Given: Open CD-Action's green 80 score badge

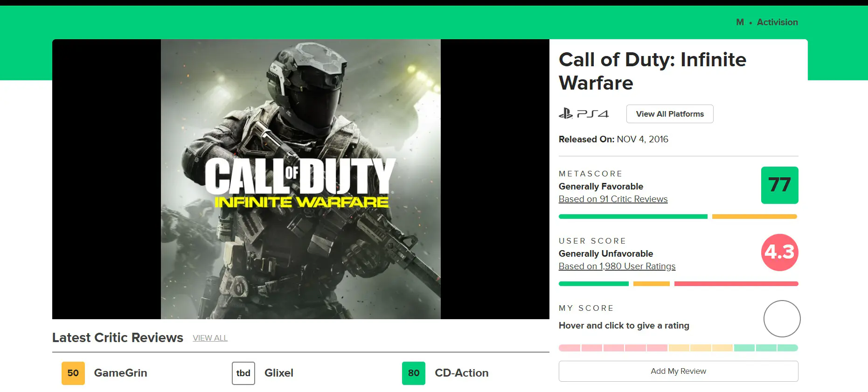Looking at the screenshot, I should [414, 373].
